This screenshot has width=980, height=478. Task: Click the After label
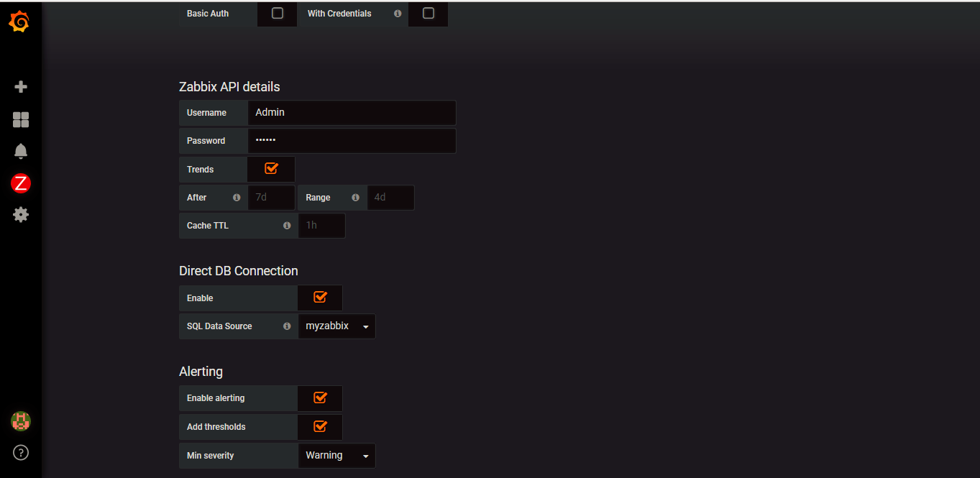(x=196, y=198)
